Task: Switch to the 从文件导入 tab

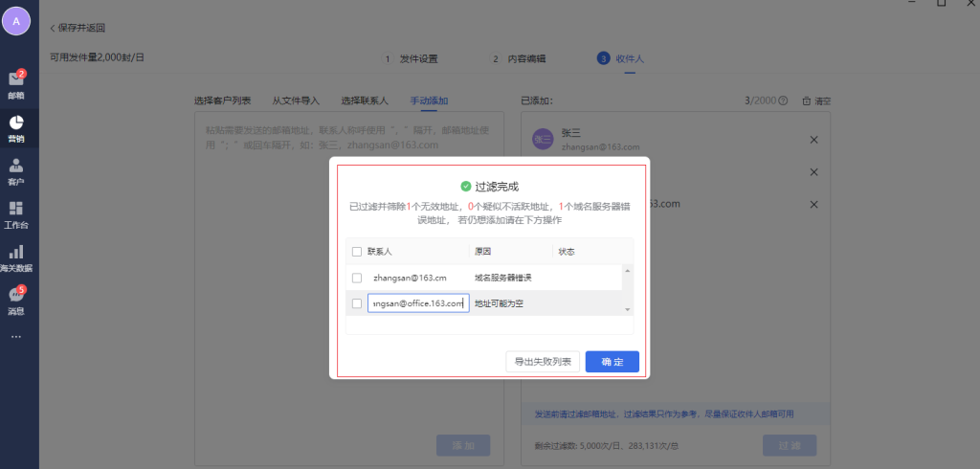Action: [x=295, y=100]
